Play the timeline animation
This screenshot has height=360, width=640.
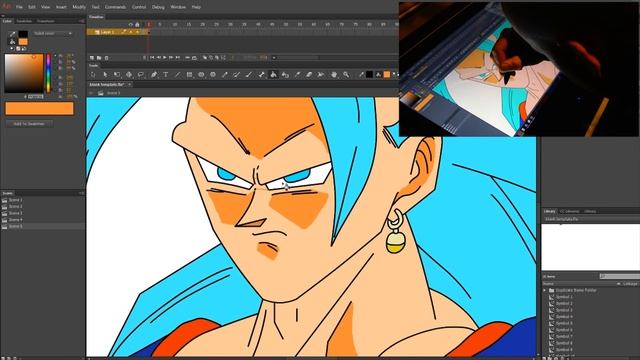(165, 58)
